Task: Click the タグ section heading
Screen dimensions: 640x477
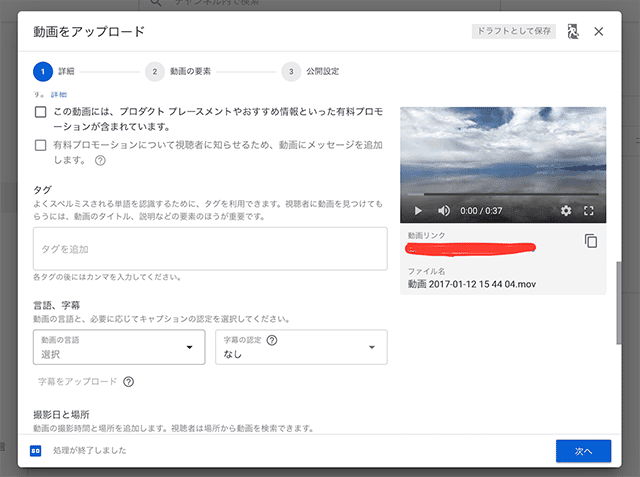Action: tap(42, 190)
